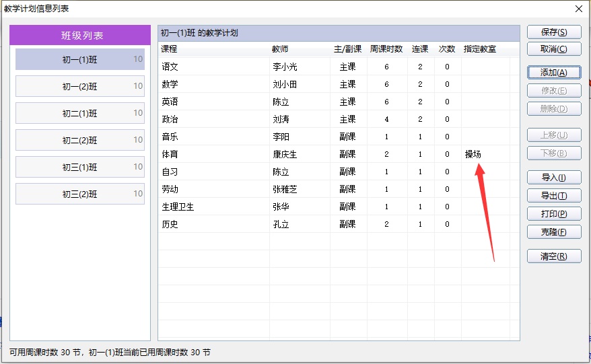Screen dimensions: 591x364
Task: Select class 初一(1)班 in list
Action: (x=80, y=59)
